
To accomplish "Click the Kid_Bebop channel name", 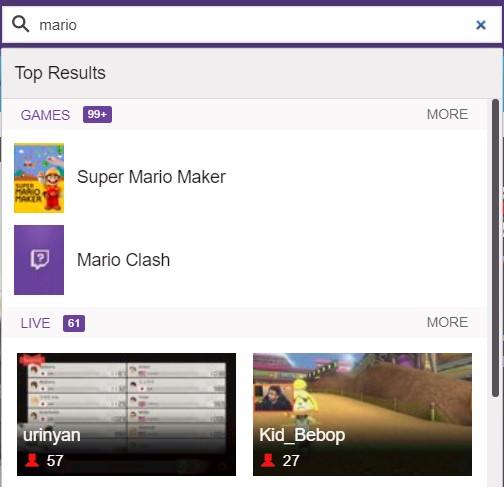I will pyautogui.click(x=302, y=435).
